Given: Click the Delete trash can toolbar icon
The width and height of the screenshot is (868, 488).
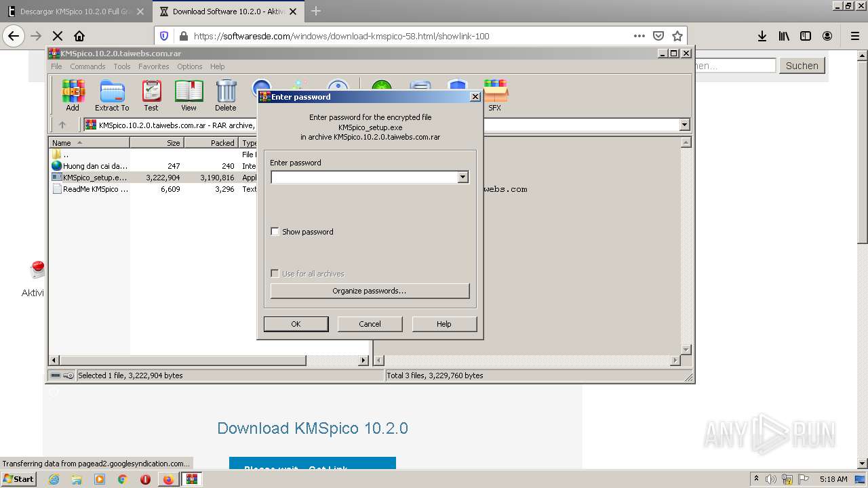Looking at the screenshot, I should tap(226, 95).
